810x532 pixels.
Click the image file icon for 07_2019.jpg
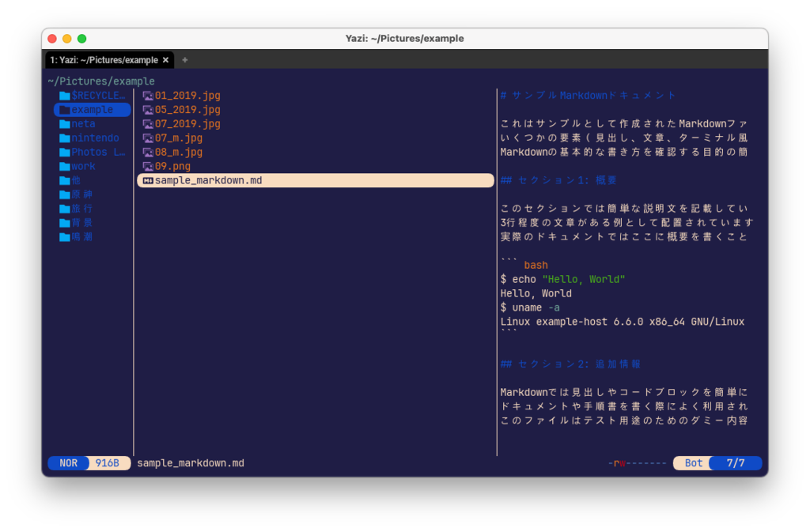coord(148,124)
